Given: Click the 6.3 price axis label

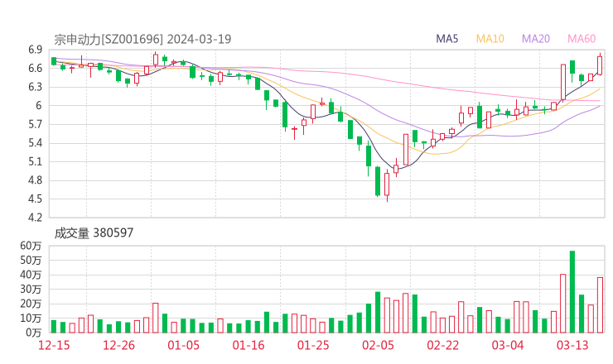Looking at the screenshot, I should [35, 87].
